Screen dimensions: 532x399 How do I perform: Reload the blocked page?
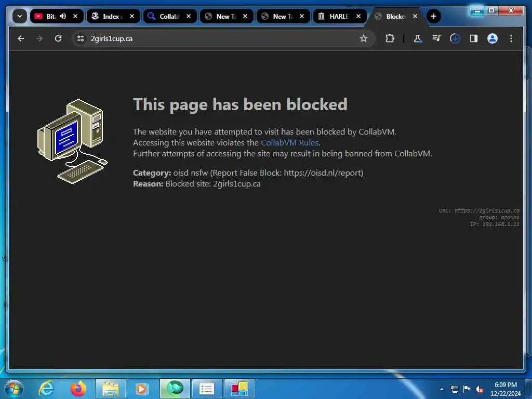click(58, 38)
